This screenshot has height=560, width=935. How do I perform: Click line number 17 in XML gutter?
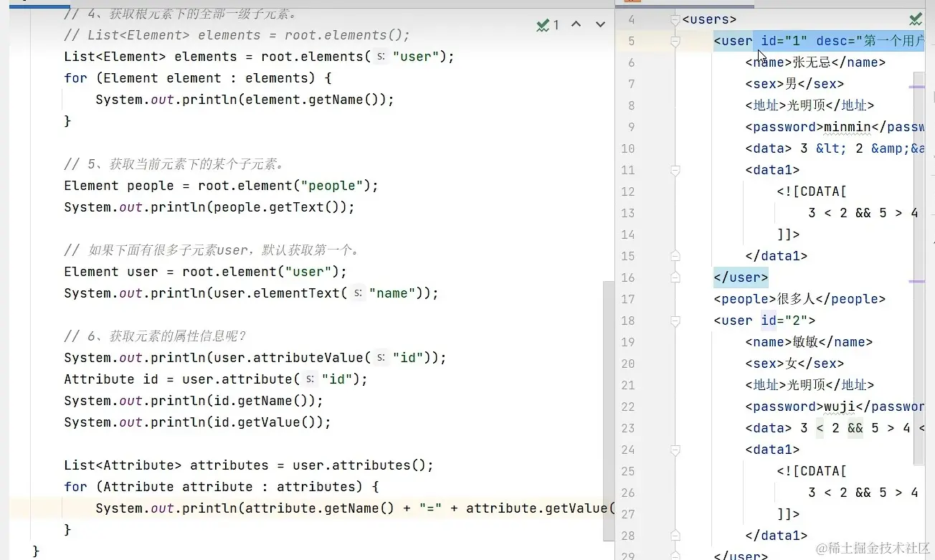pyautogui.click(x=628, y=299)
